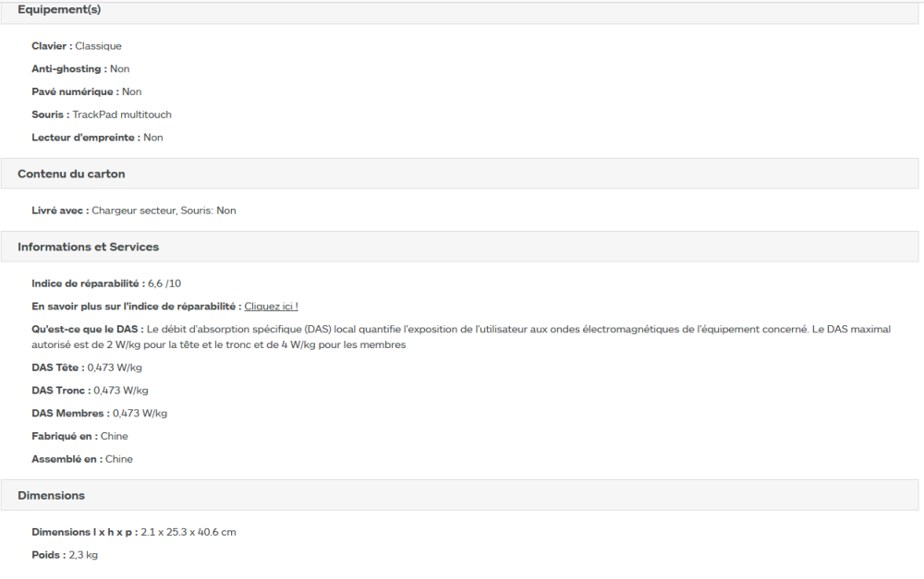The image size is (924, 579).
Task: Open the "Cliquez ici !" repairability link
Action: [x=271, y=306]
